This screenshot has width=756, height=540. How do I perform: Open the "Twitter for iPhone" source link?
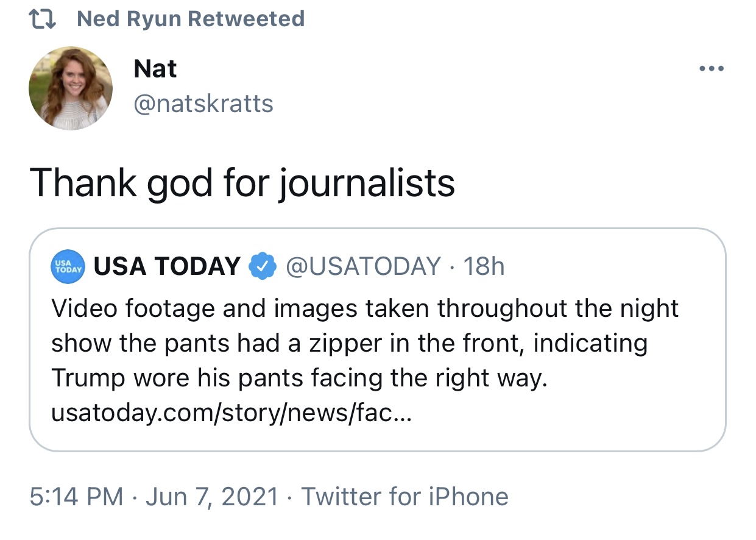[404, 496]
